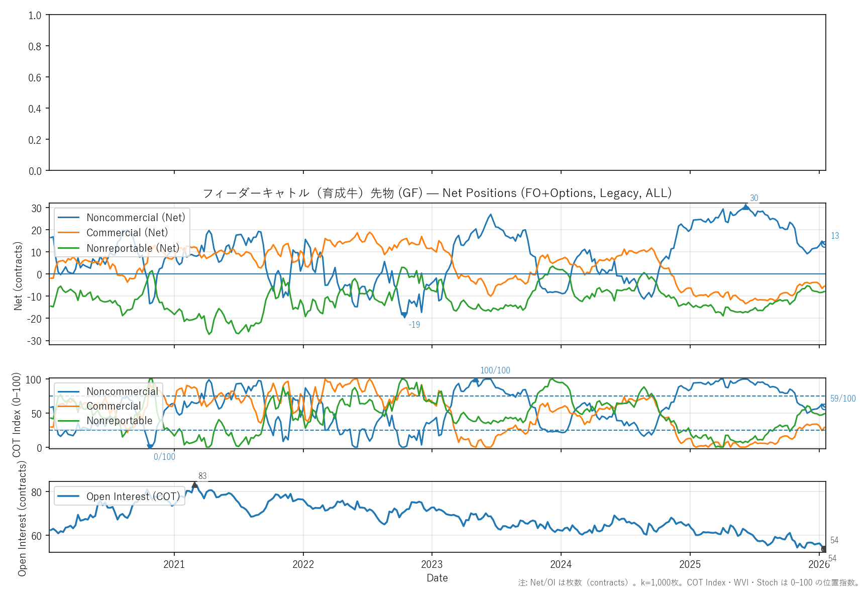Click the orange Commercial swatch in COT Index legend
This screenshot has height=593, width=868.
69,406
